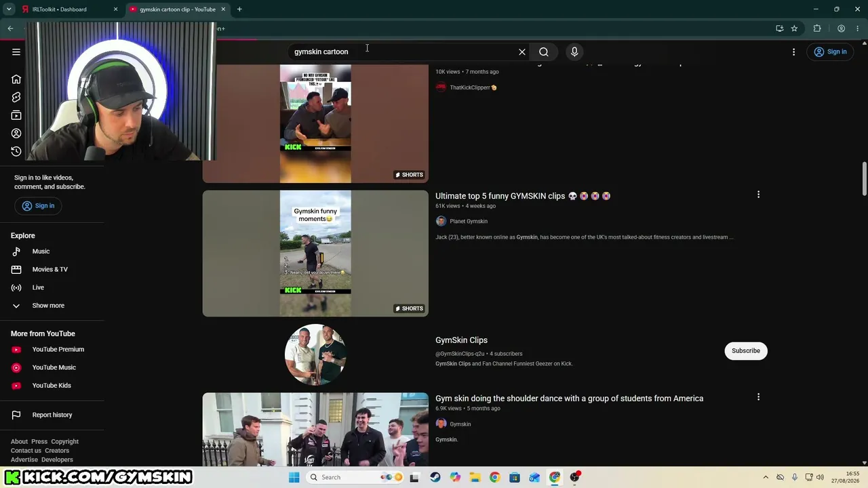Open Microsoft Store from the taskbar

click(515, 477)
